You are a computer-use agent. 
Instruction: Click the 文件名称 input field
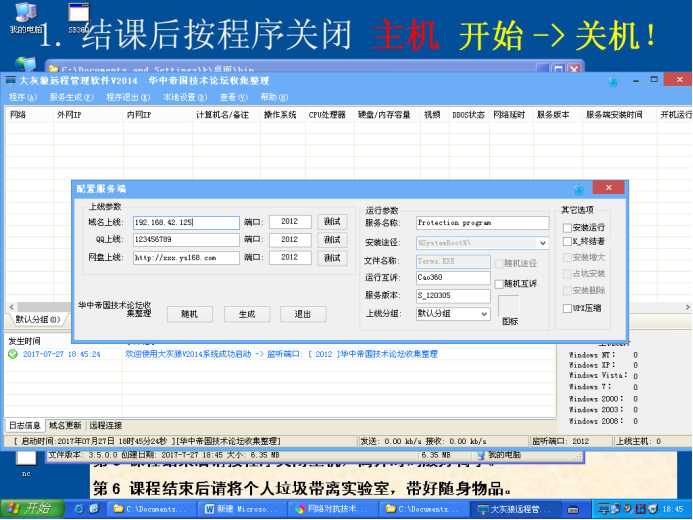(x=453, y=261)
